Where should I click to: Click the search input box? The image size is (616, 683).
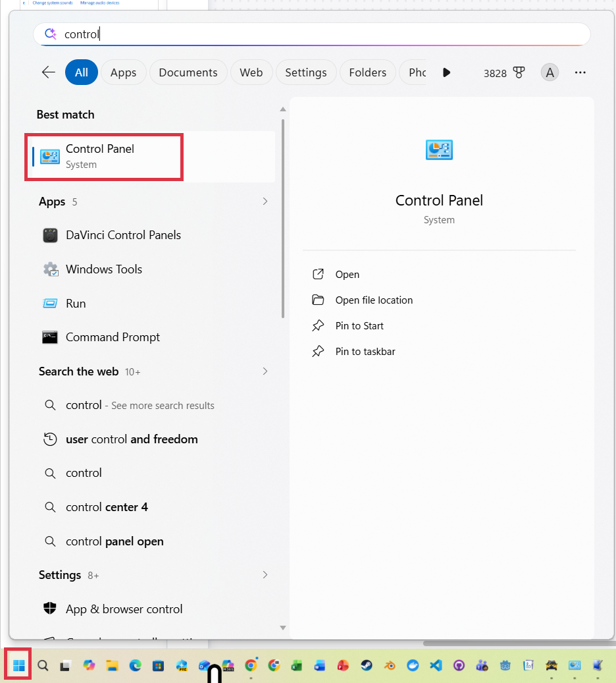(x=316, y=34)
